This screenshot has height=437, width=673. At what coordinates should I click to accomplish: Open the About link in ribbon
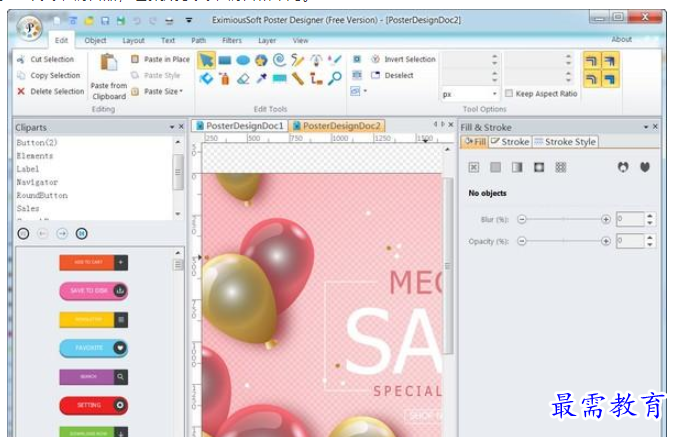coord(621,39)
